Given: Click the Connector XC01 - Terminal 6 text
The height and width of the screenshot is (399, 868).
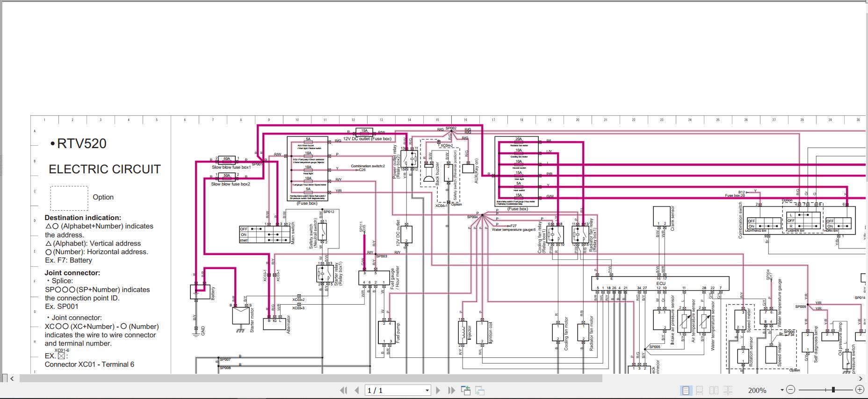Looking at the screenshot, I should 89,364.
